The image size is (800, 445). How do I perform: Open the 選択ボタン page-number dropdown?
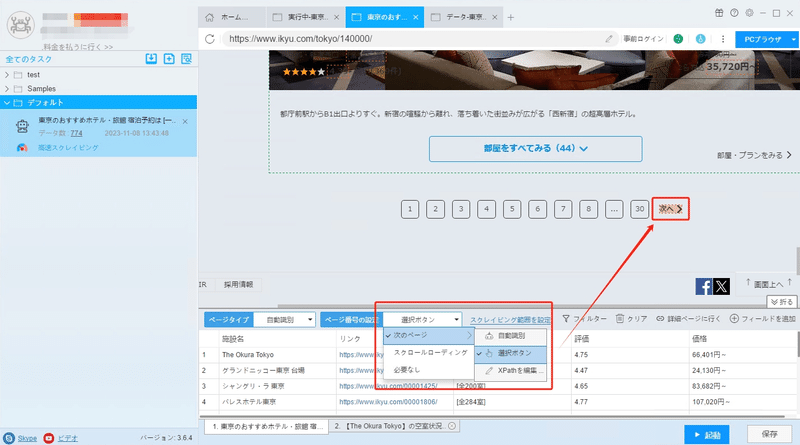(422, 319)
